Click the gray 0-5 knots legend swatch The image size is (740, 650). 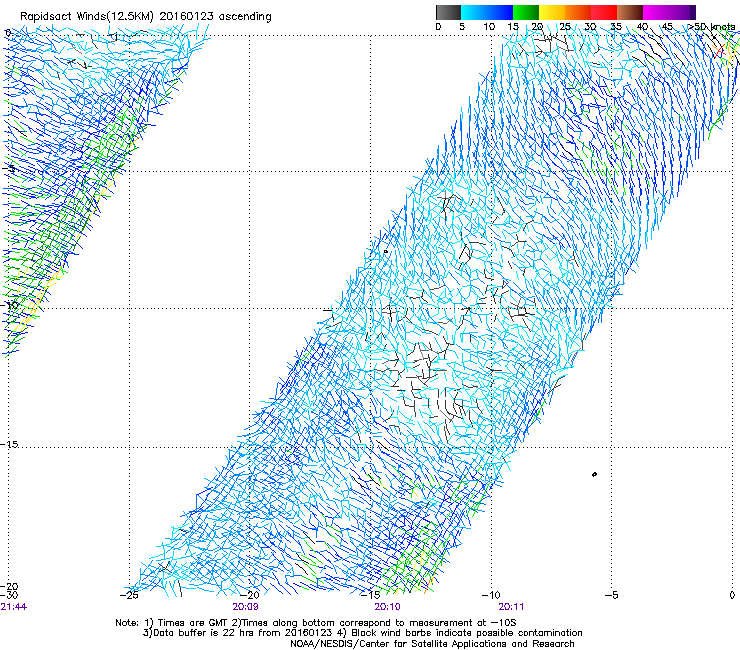pyautogui.click(x=448, y=12)
